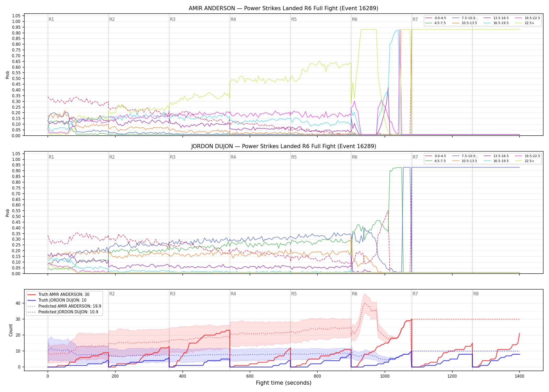Viewport: 549px width, 392px height.
Task: Click the blue line swatch beside 'Truth JORDON DUJON: 10'
Action: click(x=32, y=300)
